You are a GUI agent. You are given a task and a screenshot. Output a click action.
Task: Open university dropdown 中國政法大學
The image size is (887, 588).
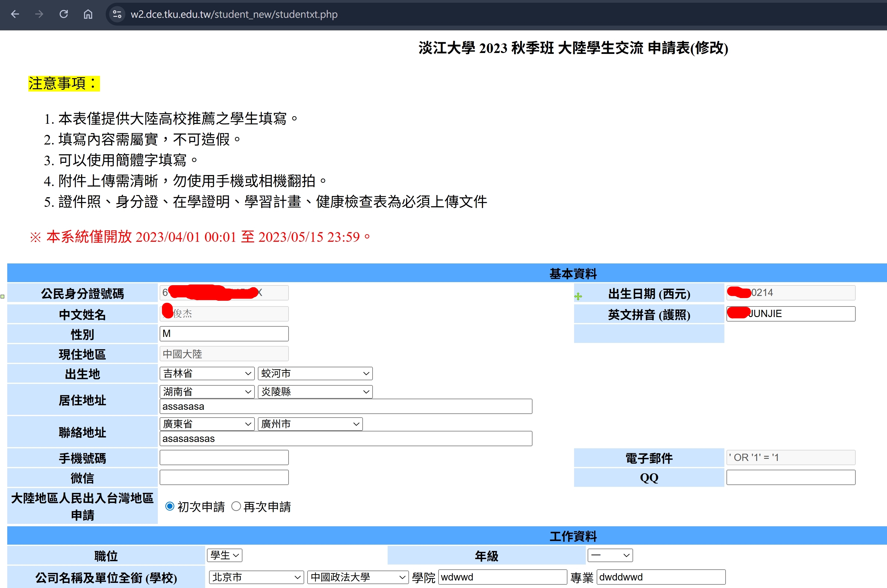tap(358, 577)
